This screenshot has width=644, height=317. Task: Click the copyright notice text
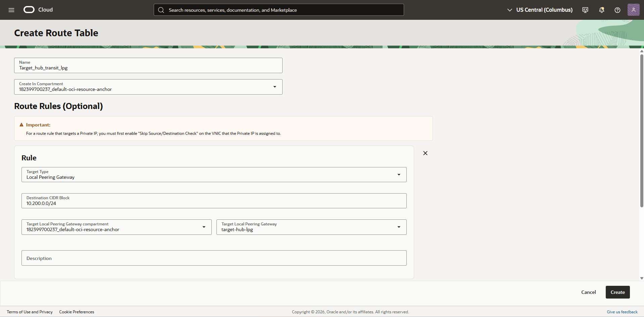click(350, 312)
